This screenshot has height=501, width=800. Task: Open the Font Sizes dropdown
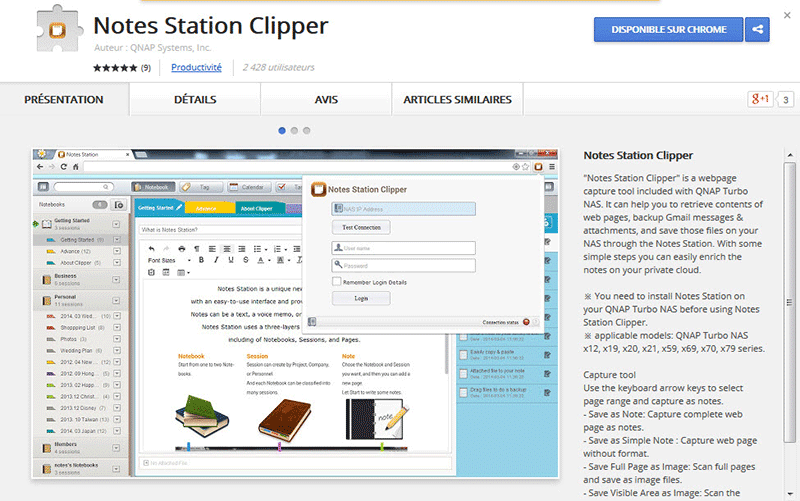click(169, 260)
